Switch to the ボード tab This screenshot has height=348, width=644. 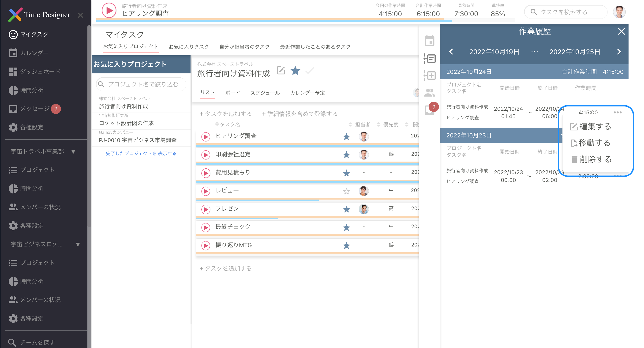coord(232,93)
